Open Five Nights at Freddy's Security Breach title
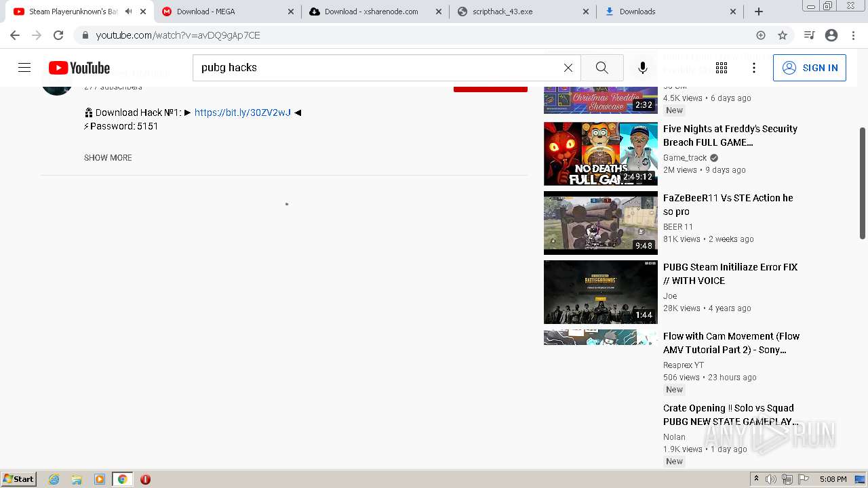The width and height of the screenshot is (868, 488). 730,136
